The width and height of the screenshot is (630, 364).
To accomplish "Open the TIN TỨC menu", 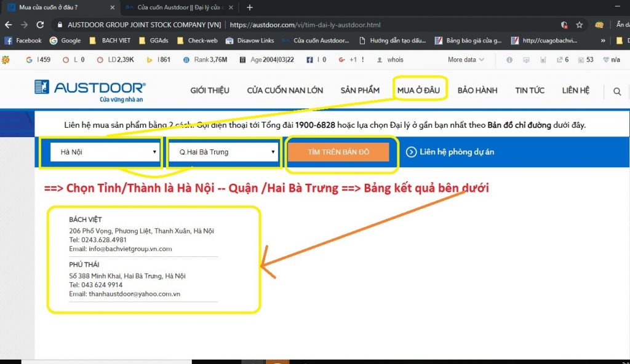I will pos(530,90).
